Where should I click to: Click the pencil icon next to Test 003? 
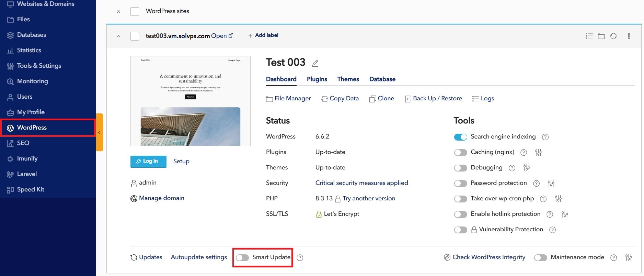pyautogui.click(x=315, y=63)
